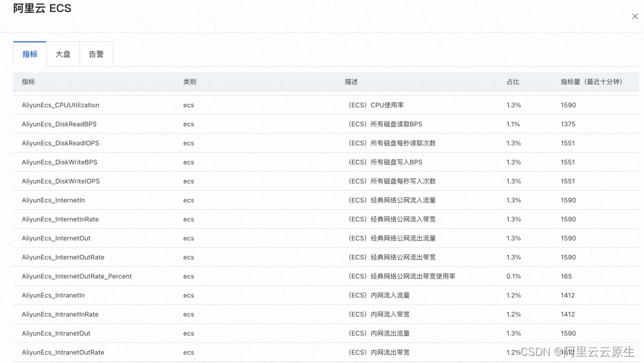The width and height of the screenshot is (644, 363).
Task: Select the AliyunEcs_CPUUtilization metric row
Action: tap(60, 105)
